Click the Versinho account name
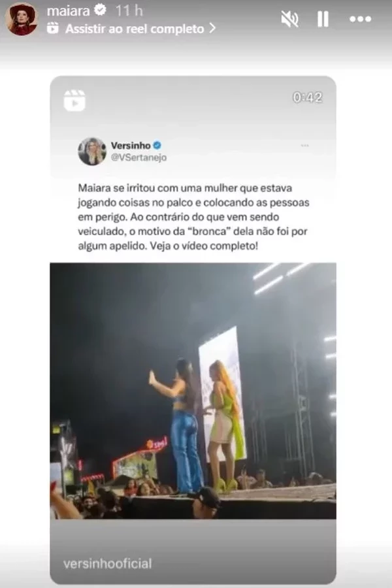 (x=131, y=146)
